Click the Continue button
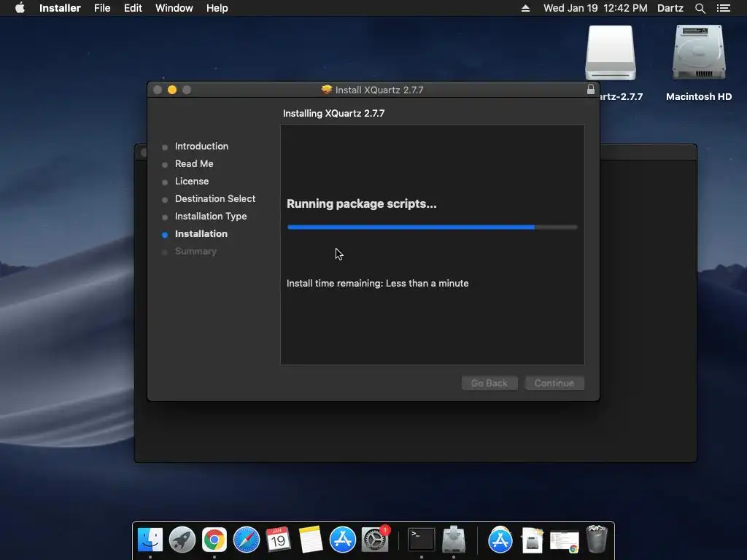Viewport: 747px width, 560px height. coord(554,384)
